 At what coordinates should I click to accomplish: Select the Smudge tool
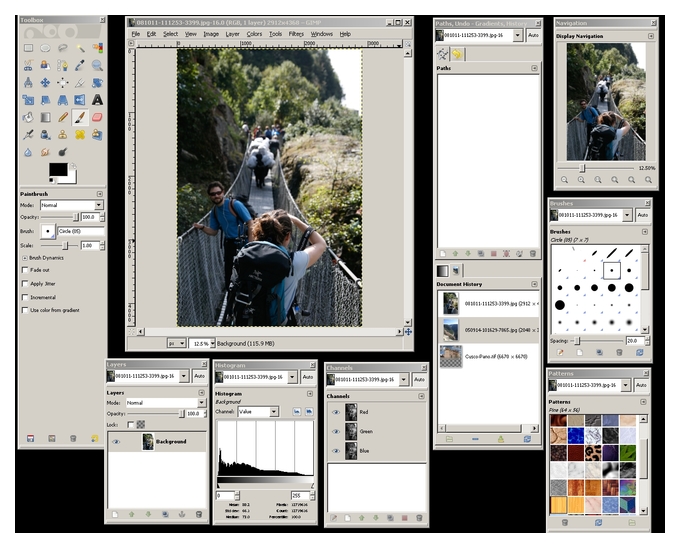[x=45, y=152]
